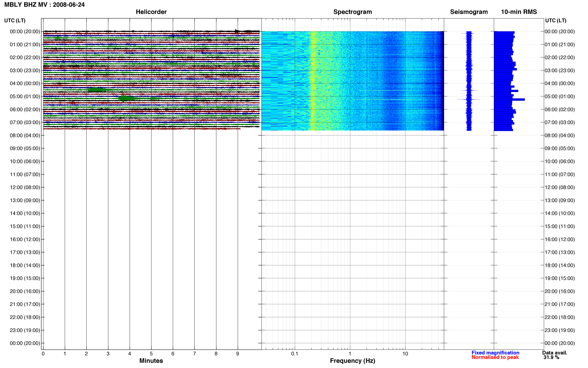Click the longest bar in the 10-min RMS panel
Image resolution: width=588 pixels, height=368 pixels.
click(509, 99)
